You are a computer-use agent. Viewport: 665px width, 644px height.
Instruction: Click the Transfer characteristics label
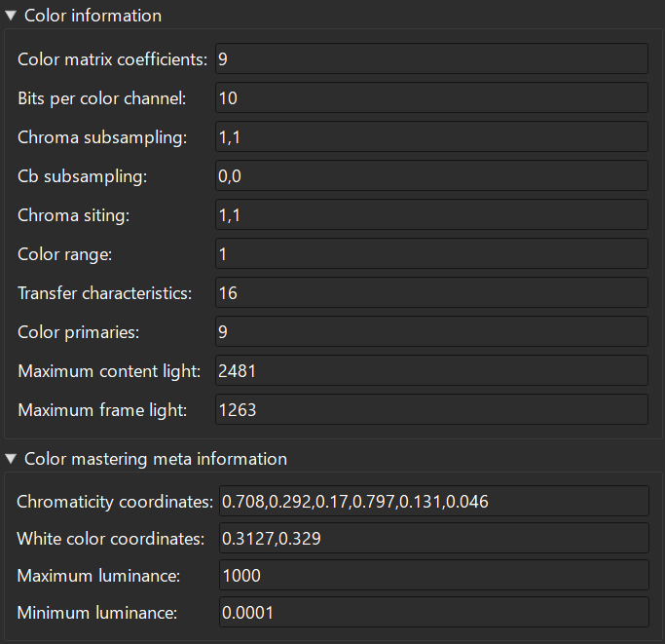tap(104, 292)
